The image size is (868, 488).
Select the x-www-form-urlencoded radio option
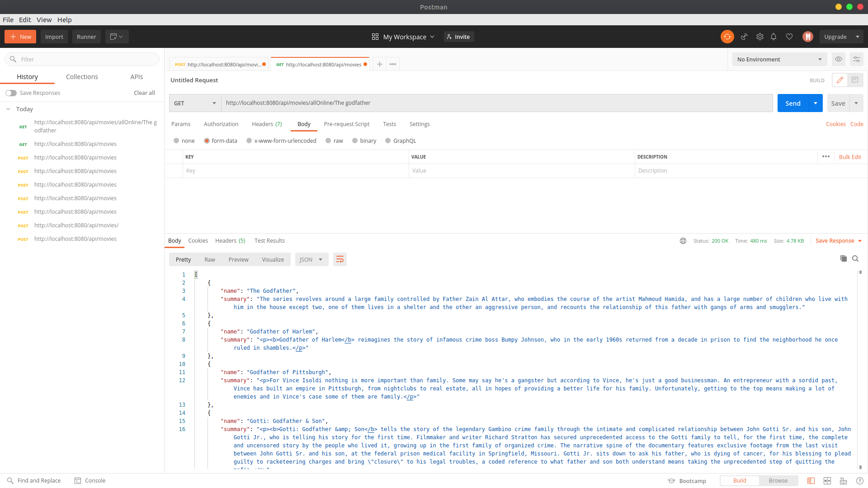point(249,141)
